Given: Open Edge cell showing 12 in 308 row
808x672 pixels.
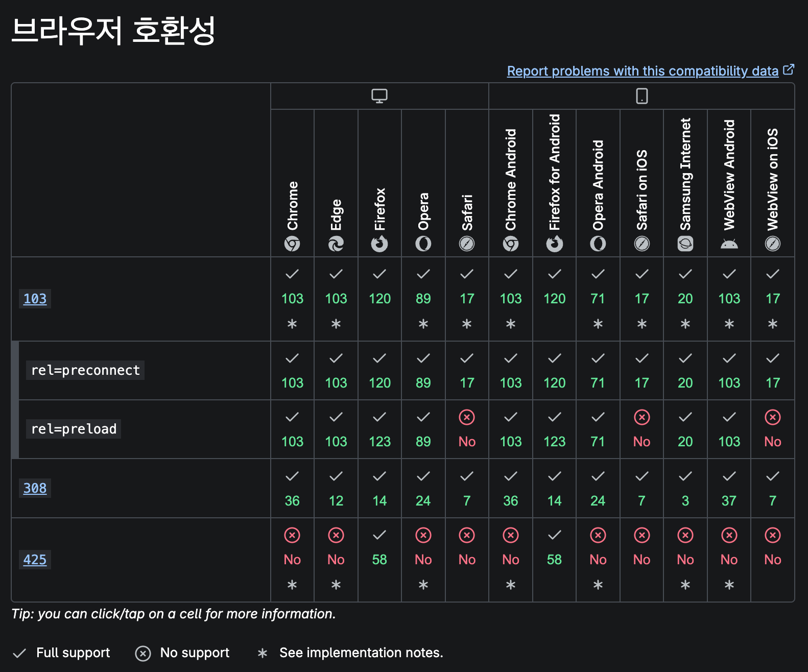Looking at the screenshot, I should tap(336, 489).
